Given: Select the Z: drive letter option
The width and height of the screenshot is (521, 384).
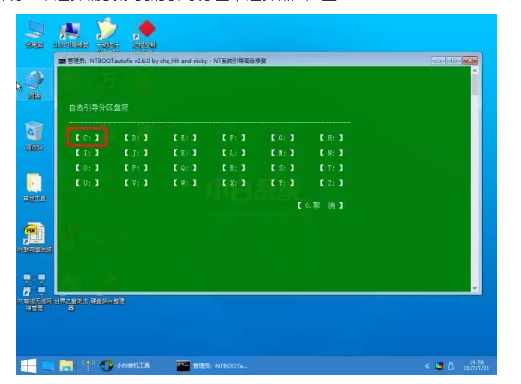Looking at the screenshot, I should pyautogui.click(x=331, y=183).
